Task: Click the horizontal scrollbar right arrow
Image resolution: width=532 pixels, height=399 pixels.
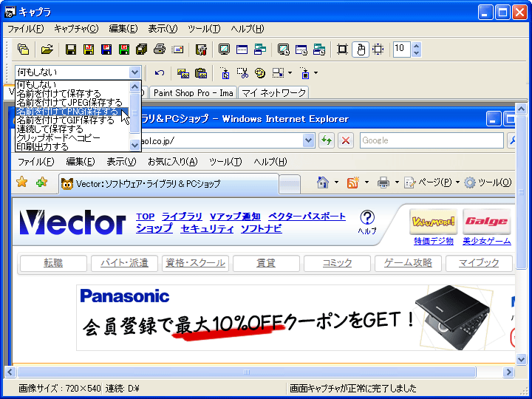Action: (508, 372)
